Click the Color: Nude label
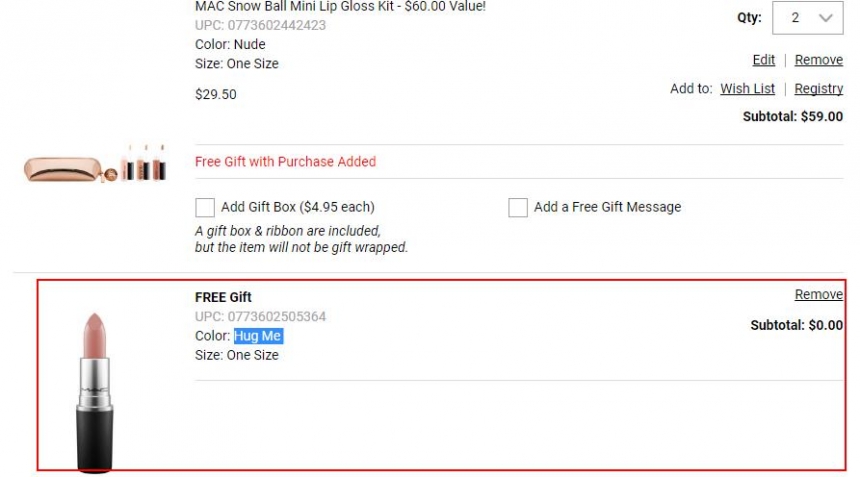This screenshot has width=860, height=477. click(230, 44)
